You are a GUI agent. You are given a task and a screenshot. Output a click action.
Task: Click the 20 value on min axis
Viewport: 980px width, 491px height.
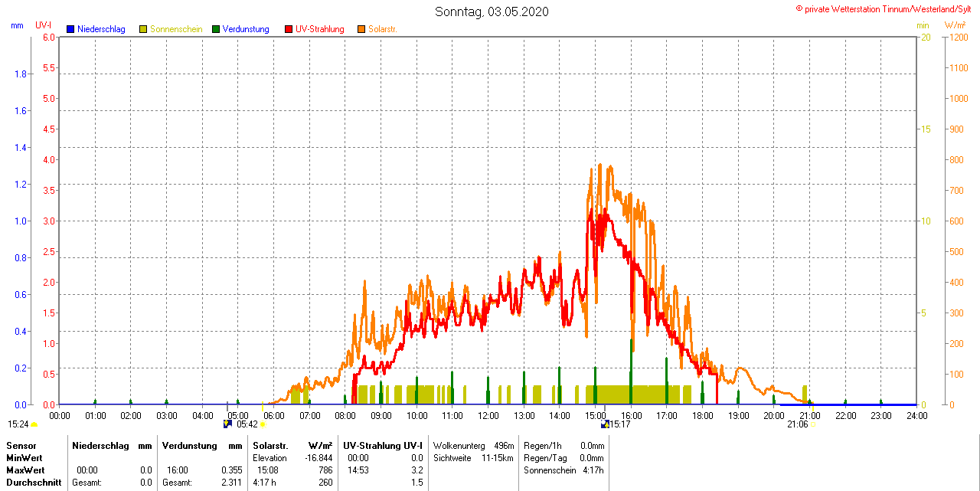tap(925, 37)
